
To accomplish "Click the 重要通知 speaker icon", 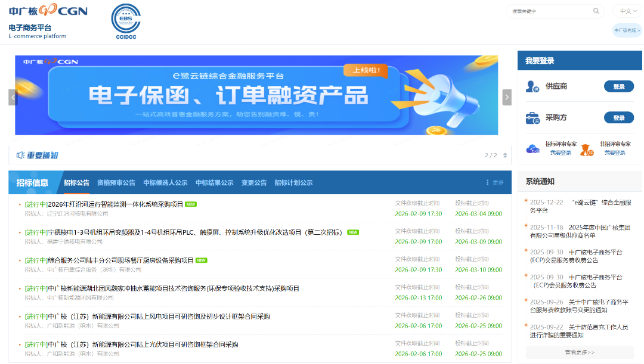I will (x=20, y=155).
